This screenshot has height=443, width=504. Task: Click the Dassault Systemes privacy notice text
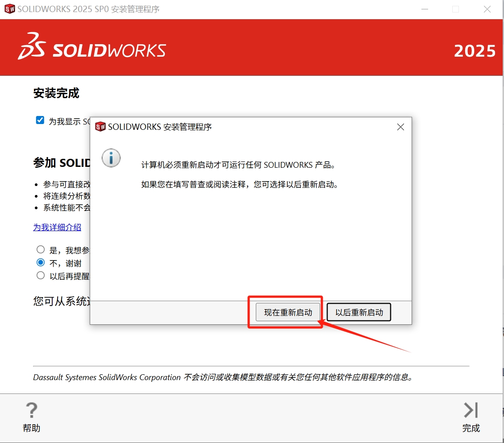click(223, 377)
